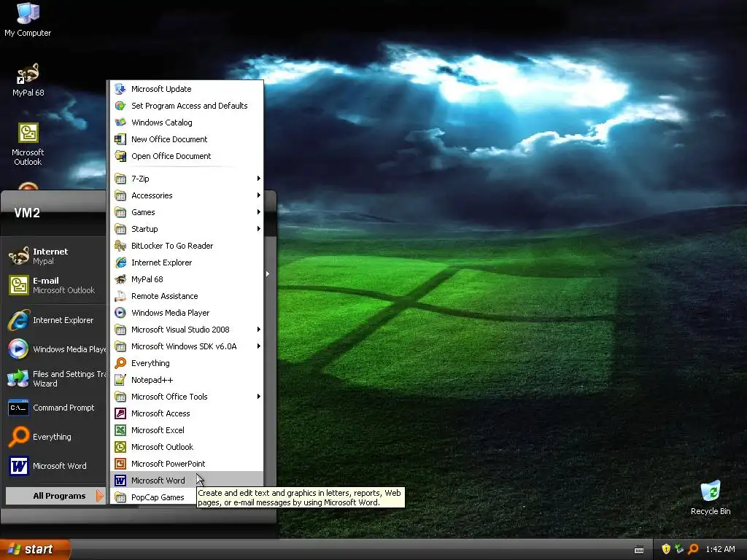Click Microsoft Windows SDK v6.0A label
747x560 pixels.
coord(184,346)
